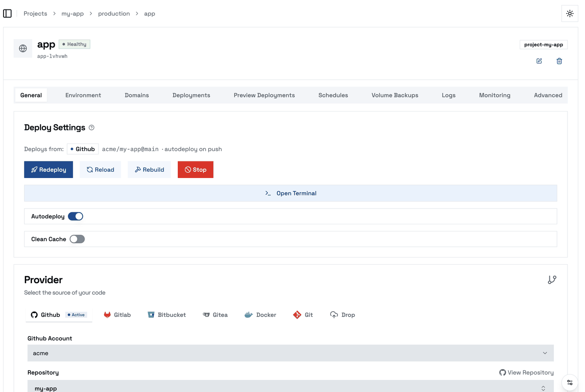Go to production breadcrumb
Viewport: 585px width, 392px height.
(x=114, y=13)
